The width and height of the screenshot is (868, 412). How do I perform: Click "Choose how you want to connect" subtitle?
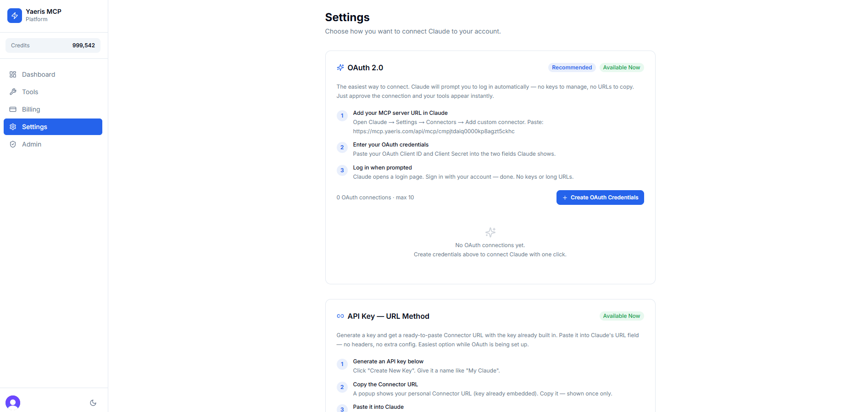[x=413, y=31]
